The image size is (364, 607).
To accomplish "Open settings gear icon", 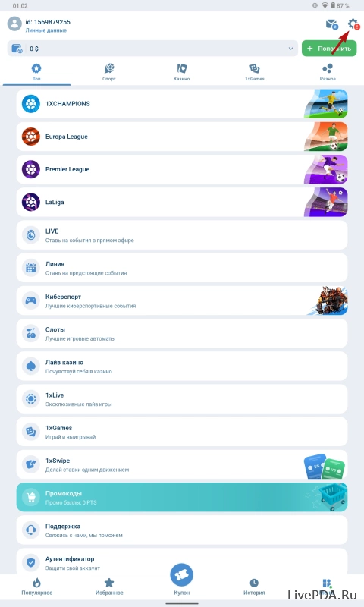I will point(353,24).
